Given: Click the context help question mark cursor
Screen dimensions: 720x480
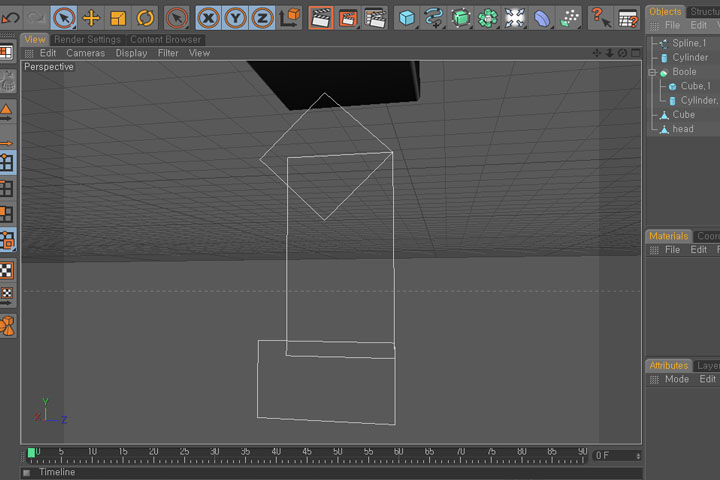Looking at the screenshot, I should pos(601,18).
